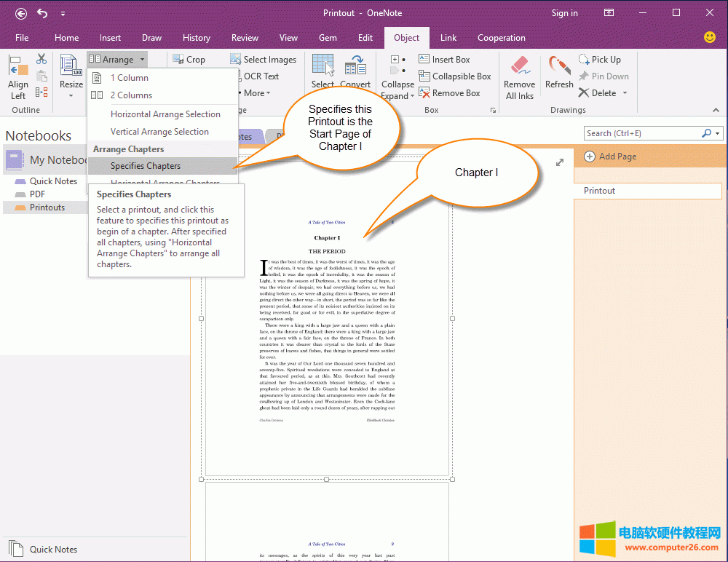Click Sign in link
The image size is (728, 562).
[x=564, y=13]
